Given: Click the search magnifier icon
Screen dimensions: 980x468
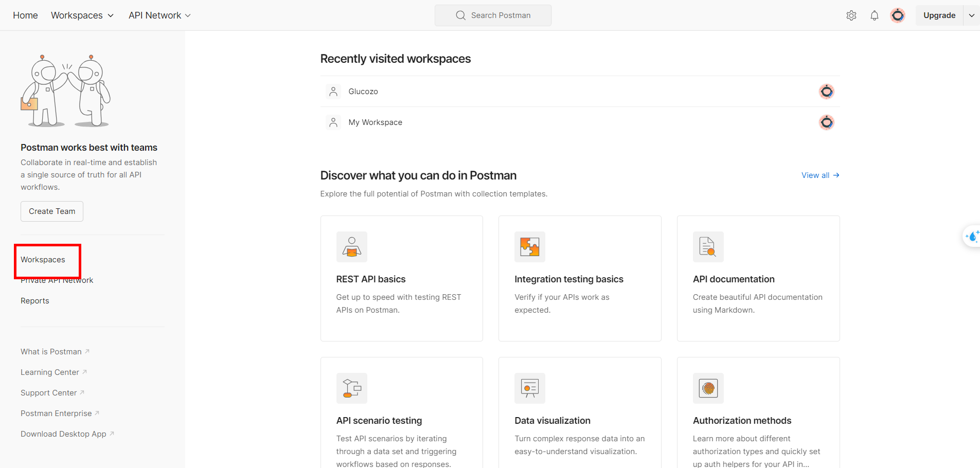Looking at the screenshot, I should point(460,15).
